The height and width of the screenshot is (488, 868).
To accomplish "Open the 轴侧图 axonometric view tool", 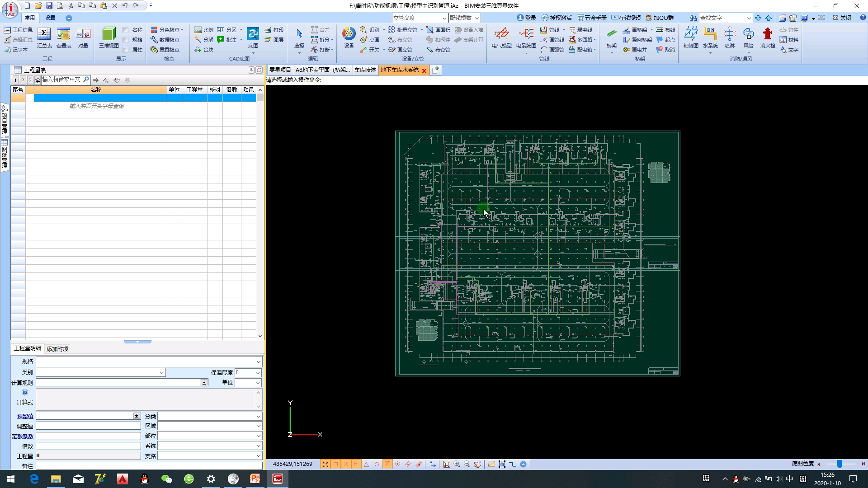I will (x=691, y=38).
